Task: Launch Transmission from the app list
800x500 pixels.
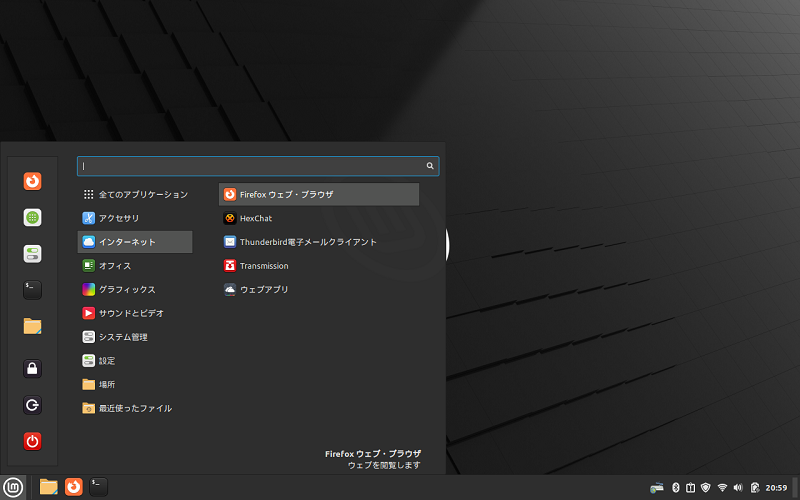Action: click(319, 266)
